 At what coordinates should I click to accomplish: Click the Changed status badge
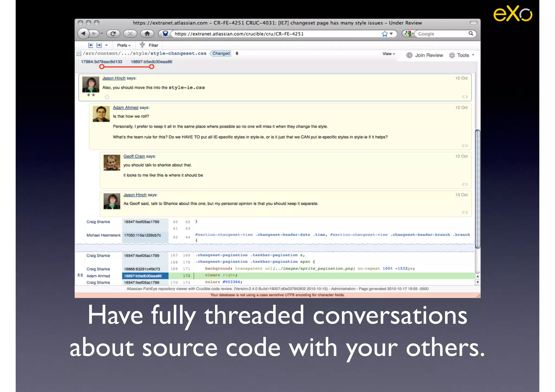(x=221, y=53)
